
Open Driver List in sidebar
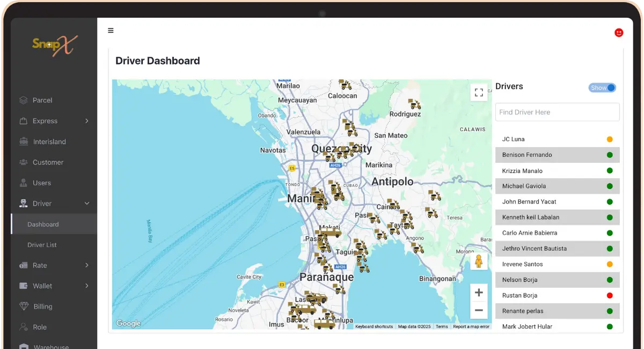point(42,245)
